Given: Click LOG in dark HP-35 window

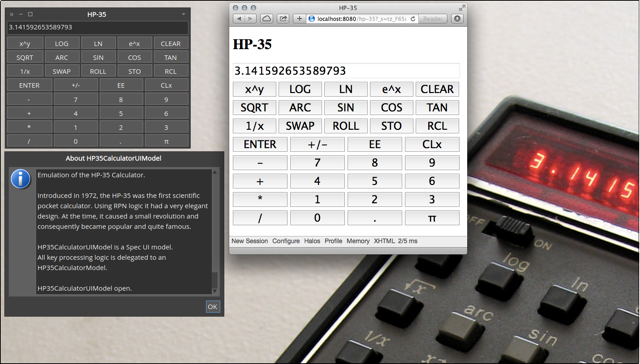Looking at the screenshot, I should coord(62,44).
